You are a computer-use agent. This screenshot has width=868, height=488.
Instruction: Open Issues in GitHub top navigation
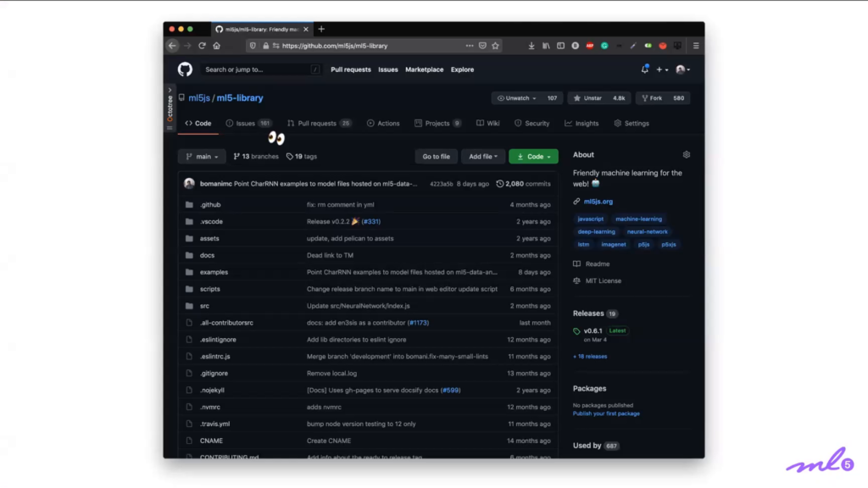coord(388,69)
